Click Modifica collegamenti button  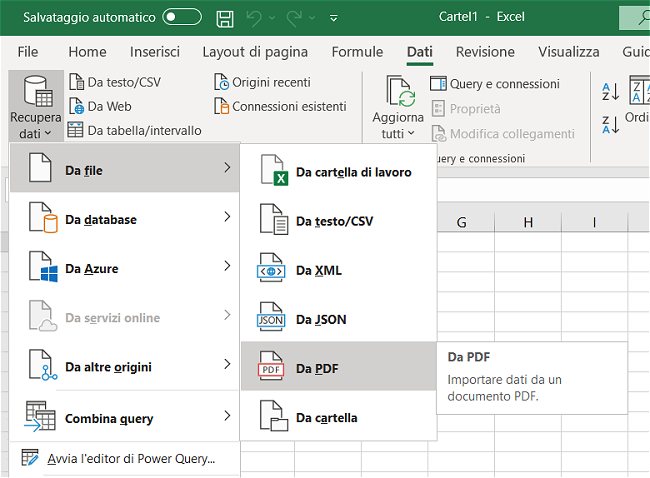click(x=503, y=133)
